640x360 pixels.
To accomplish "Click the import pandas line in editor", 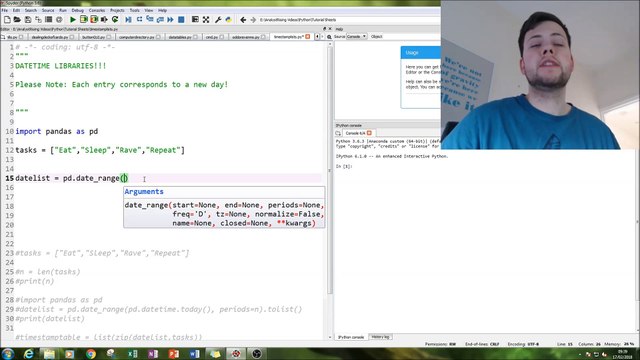I will tap(57, 131).
